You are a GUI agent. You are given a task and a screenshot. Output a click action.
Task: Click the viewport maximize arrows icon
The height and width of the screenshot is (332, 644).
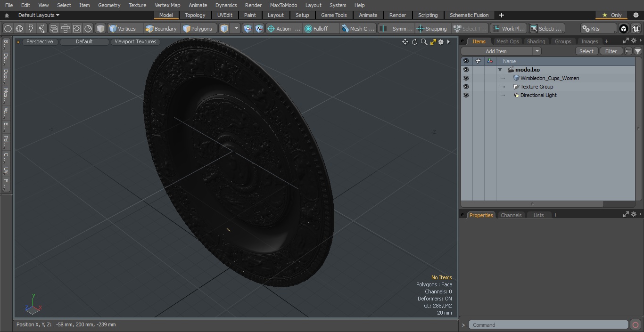[x=433, y=42]
